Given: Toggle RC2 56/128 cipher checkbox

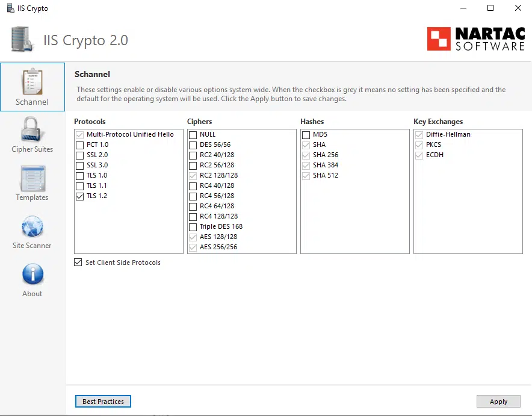Looking at the screenshot, I should (x=193, y=166).
